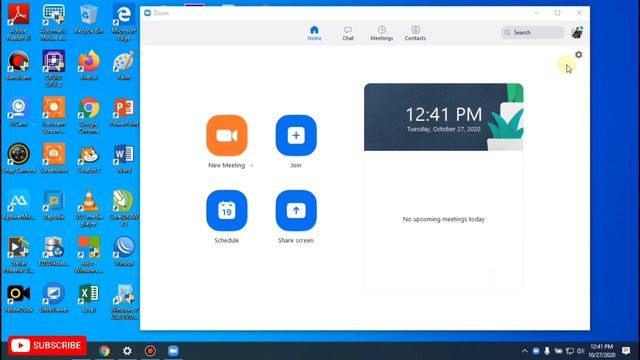Select the Snap Camera desktop icon
The height and width of the screenshot is (360, 640).
tap(19, 158)
